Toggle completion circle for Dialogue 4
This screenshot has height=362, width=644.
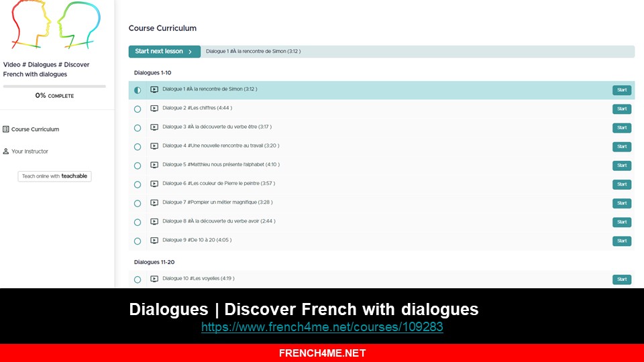point(138,146)
